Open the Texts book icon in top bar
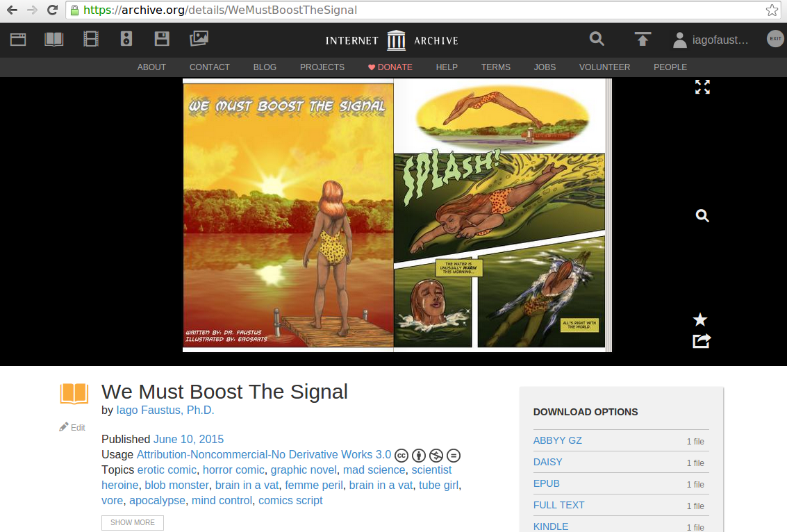The height and width of the screenshot is (532, 787). 53,39
